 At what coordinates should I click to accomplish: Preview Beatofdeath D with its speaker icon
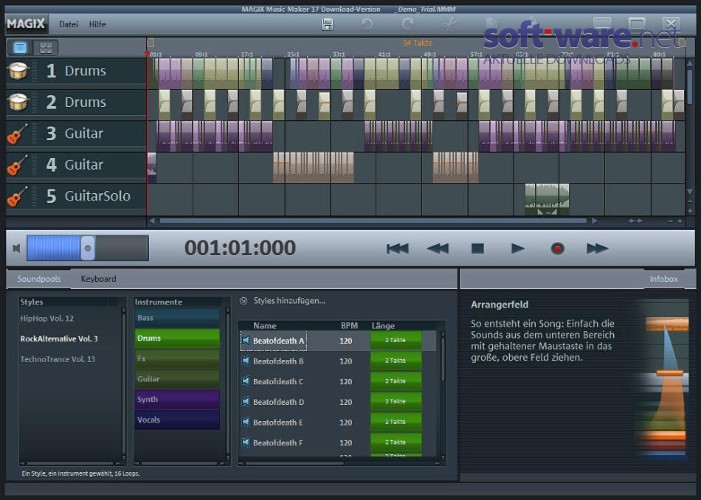(x=245, y=402)
